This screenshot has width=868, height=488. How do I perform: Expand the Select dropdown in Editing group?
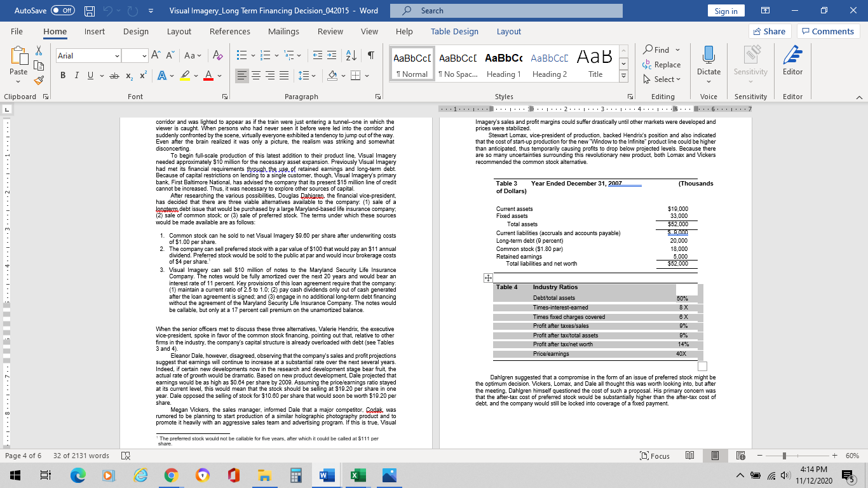point(662,79)
